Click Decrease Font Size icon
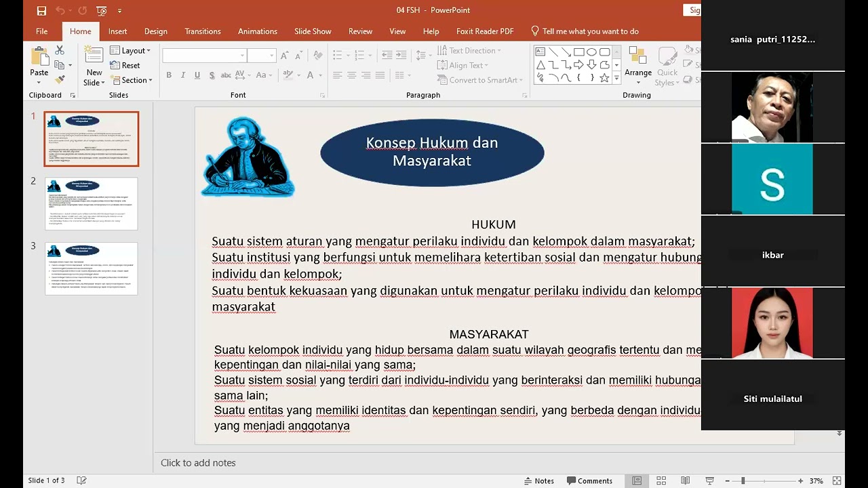The width and height of the screenshot is (868, 488). click(299, 56)
